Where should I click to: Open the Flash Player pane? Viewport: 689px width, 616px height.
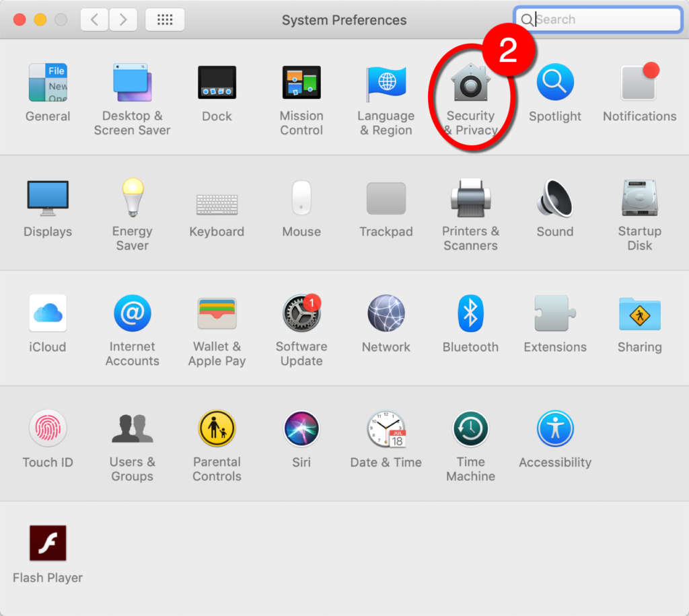tap(48, 543)
